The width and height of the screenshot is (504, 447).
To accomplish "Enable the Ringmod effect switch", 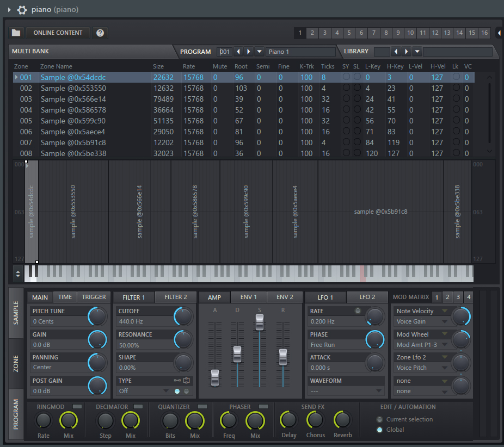I will (77, 407).
